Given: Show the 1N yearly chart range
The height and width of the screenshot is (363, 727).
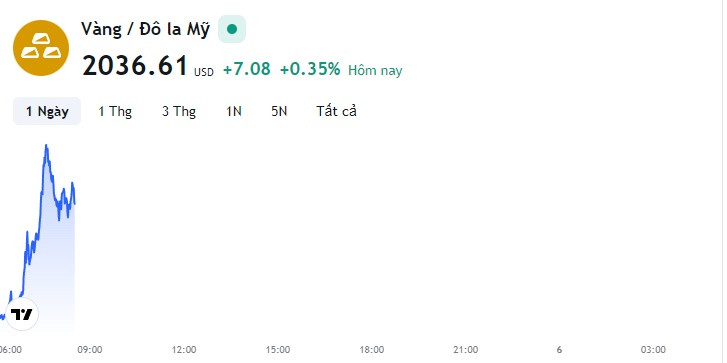Looking at the screenshot, I should (x=234, y=111).
